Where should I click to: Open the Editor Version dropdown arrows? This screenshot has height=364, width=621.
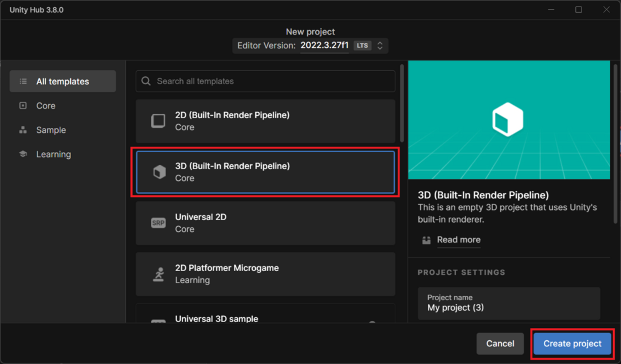pos(380,46)
